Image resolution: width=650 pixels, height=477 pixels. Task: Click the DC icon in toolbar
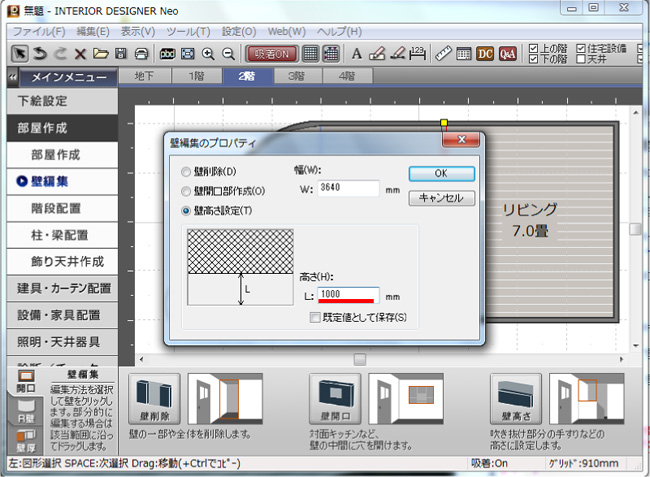tap(485, 53)
